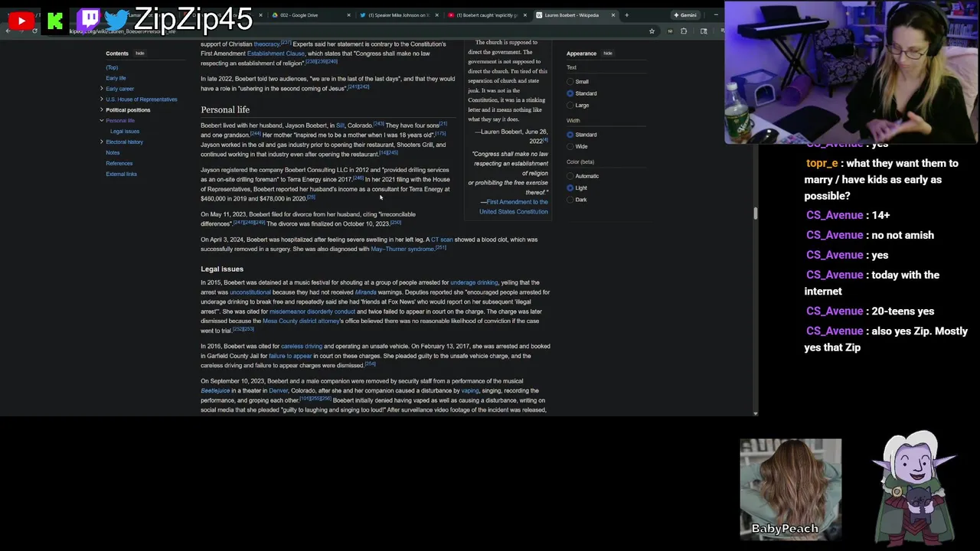The image size is (980, 551).
Task: Click the green Kick logo icon
Action: point(54,21)
